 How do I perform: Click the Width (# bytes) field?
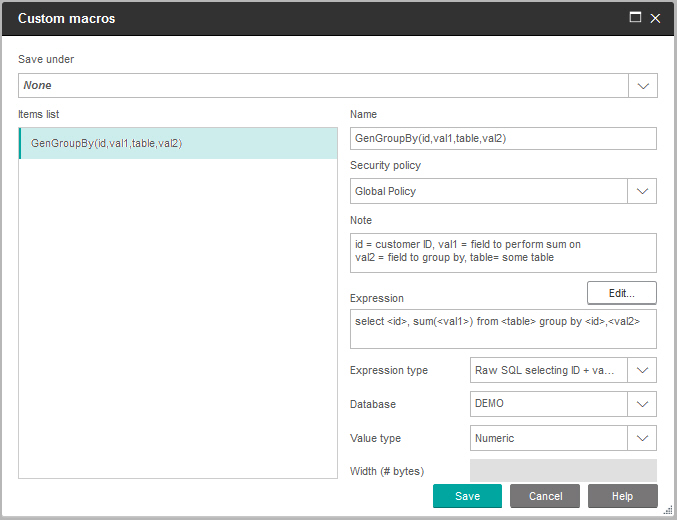coord(563,471)
